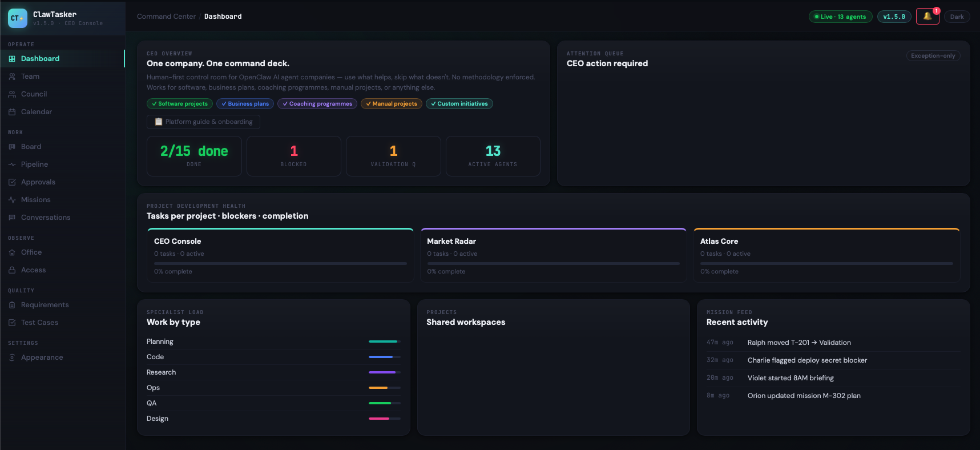The image size is (980, 450).
Task: Toggle the Custom initiatives chip
Action: pyautogui.click(x=459, y=104)
